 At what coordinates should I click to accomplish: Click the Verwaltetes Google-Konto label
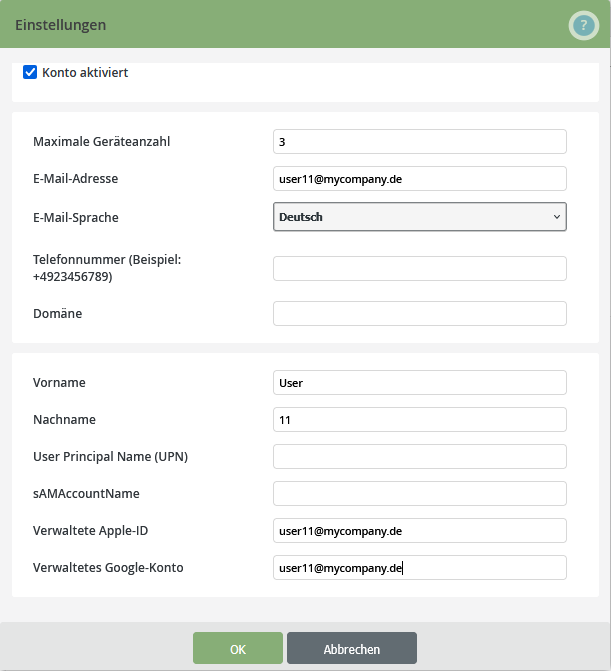108,568
